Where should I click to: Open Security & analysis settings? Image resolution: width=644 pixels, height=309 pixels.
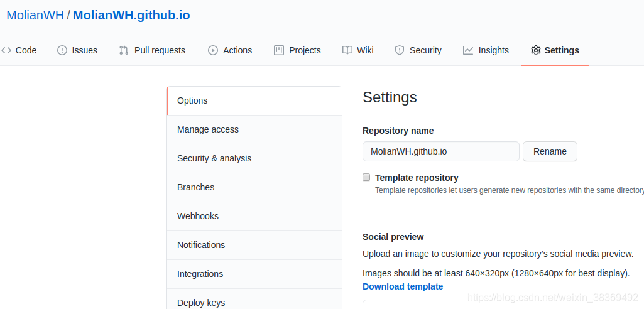(254, 158)
